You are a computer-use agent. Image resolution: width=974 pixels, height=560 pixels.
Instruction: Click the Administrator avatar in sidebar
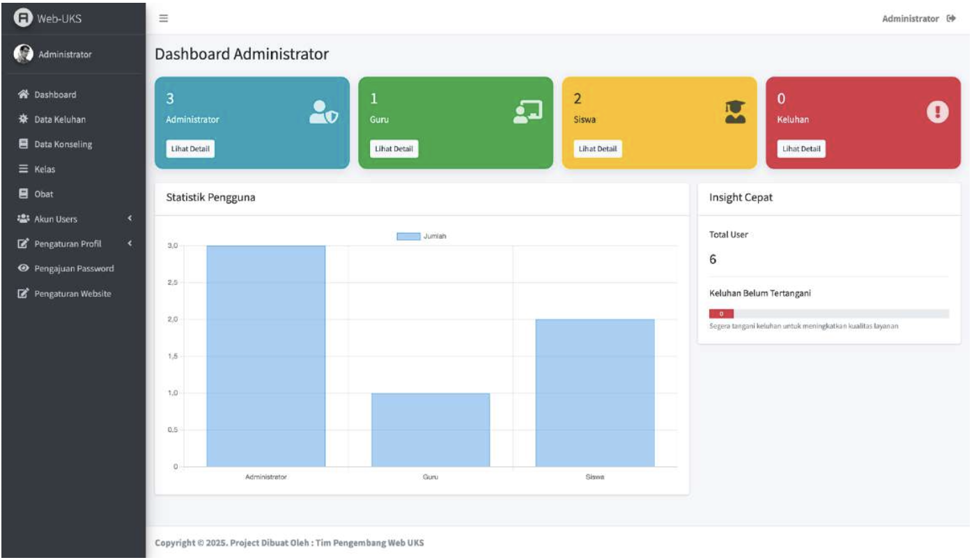click(x=24, y=54)
